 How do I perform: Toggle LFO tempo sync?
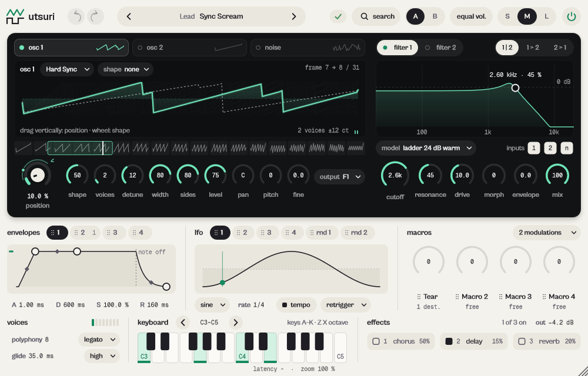296,305
